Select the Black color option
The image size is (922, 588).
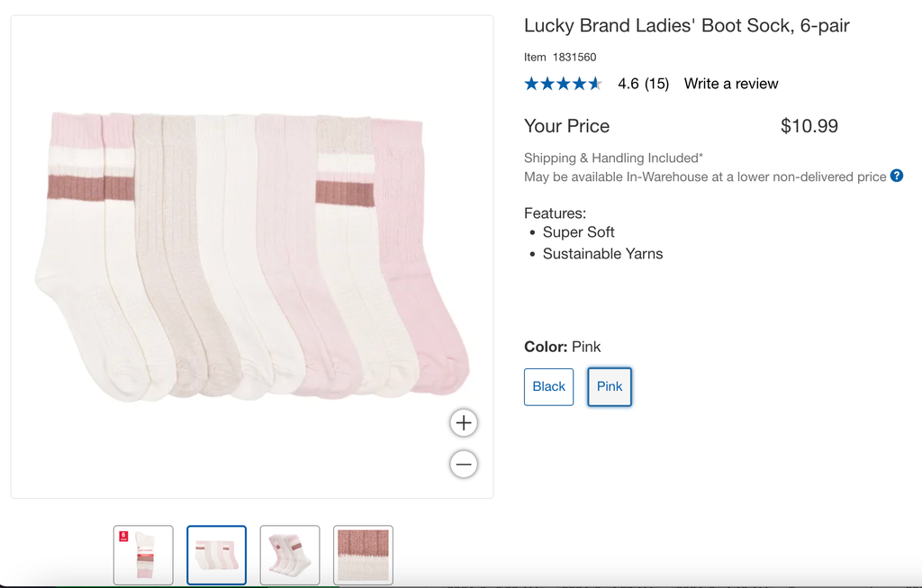tap(548, 386)
